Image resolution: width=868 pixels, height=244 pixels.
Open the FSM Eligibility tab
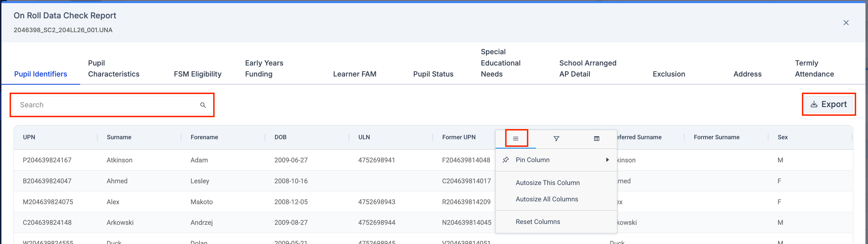197,74
